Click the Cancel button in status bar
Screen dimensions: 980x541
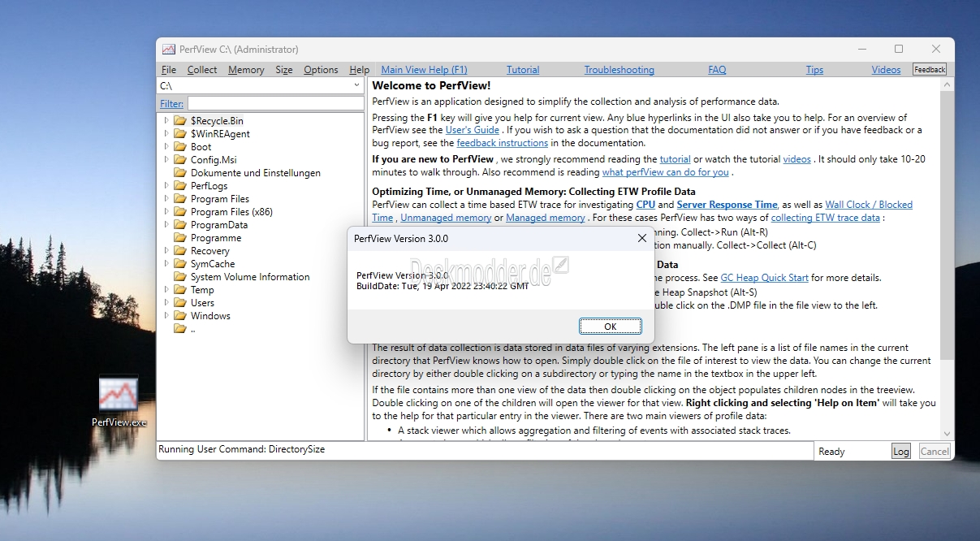tap(935, 452)
